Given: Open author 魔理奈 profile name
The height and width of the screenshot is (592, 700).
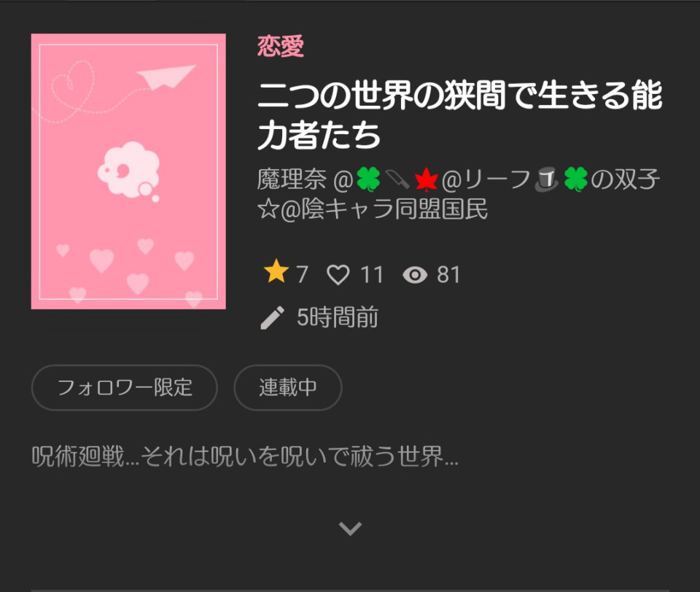Looking at the screenshot, I should click(x=292, y=179).
